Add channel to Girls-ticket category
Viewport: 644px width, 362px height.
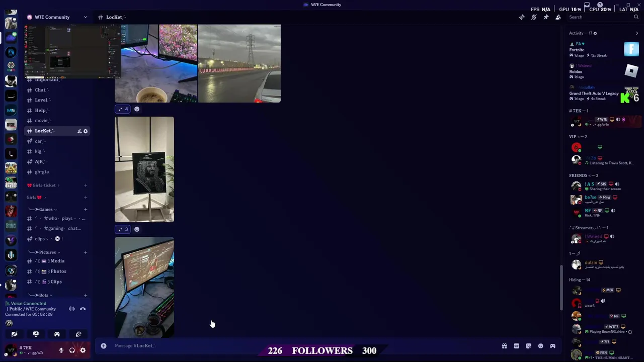[x=86, y=186]
